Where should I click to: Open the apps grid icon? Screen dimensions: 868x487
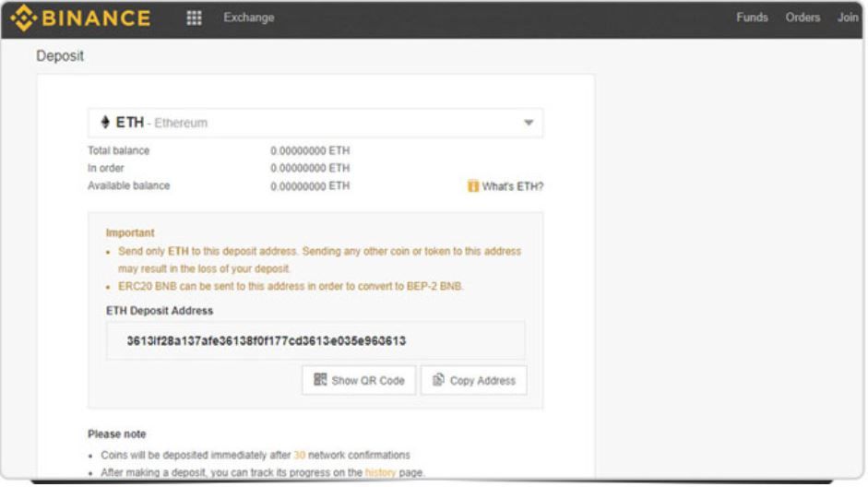(x=194, y=18)
